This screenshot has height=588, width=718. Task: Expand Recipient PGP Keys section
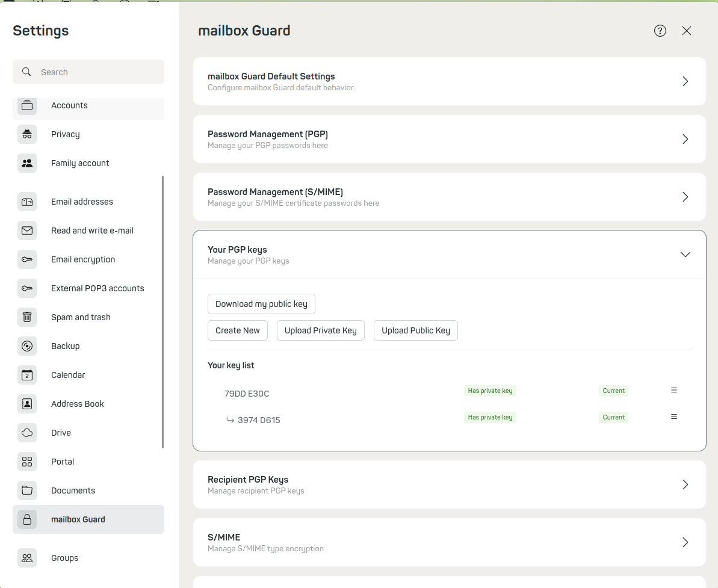tap(685, 484)
